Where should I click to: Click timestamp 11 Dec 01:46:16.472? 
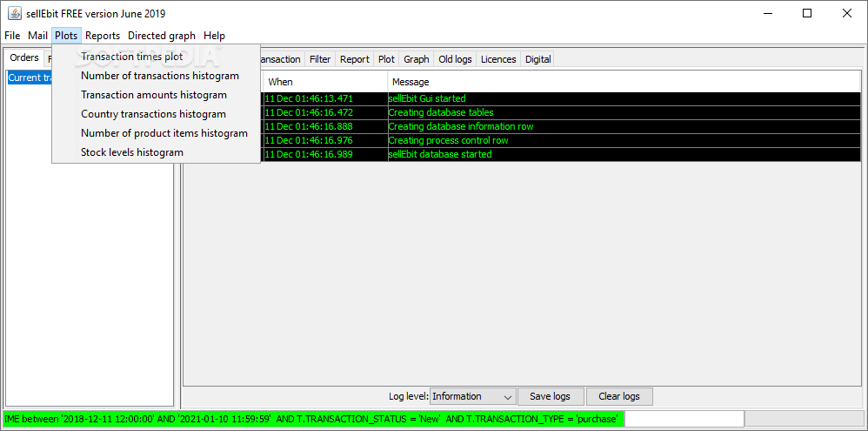[x=309, y=112]
